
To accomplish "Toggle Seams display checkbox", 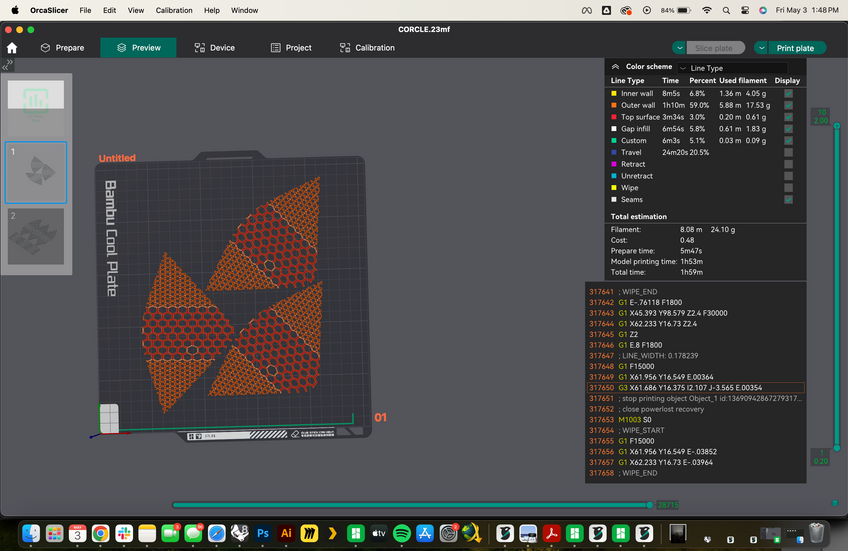I will tap(788, 200).
